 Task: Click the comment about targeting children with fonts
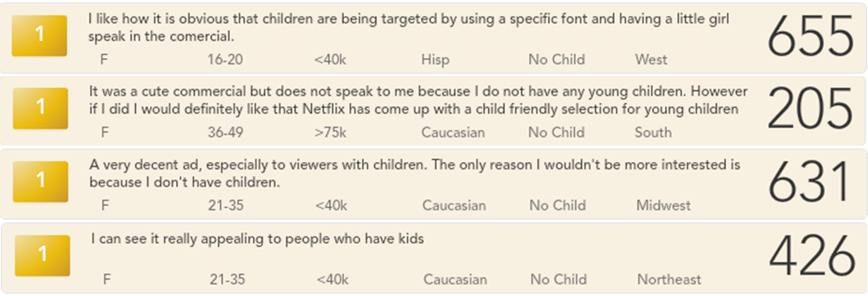(x=409, y=28)
